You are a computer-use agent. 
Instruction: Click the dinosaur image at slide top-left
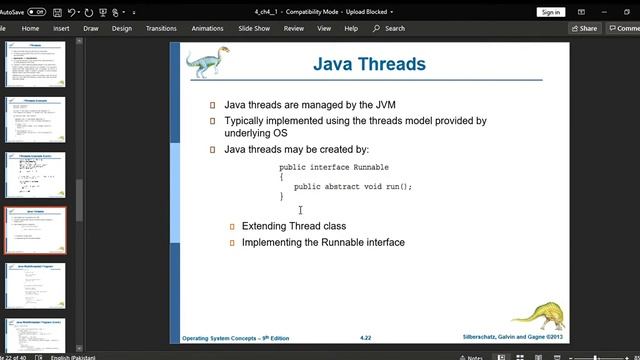pyautogui.click(x=208, y=62)
